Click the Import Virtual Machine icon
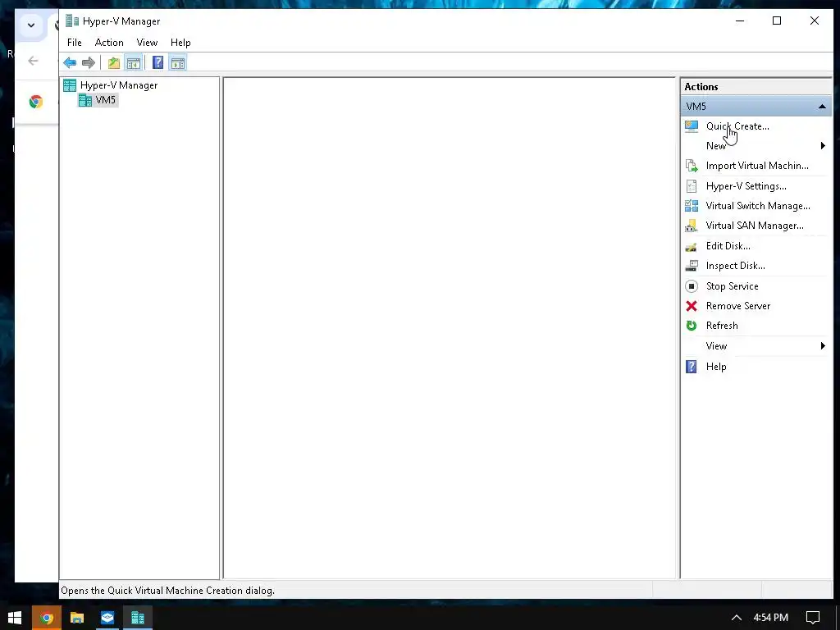The width and height of the screenshot is (840, 630). point(692,166)
